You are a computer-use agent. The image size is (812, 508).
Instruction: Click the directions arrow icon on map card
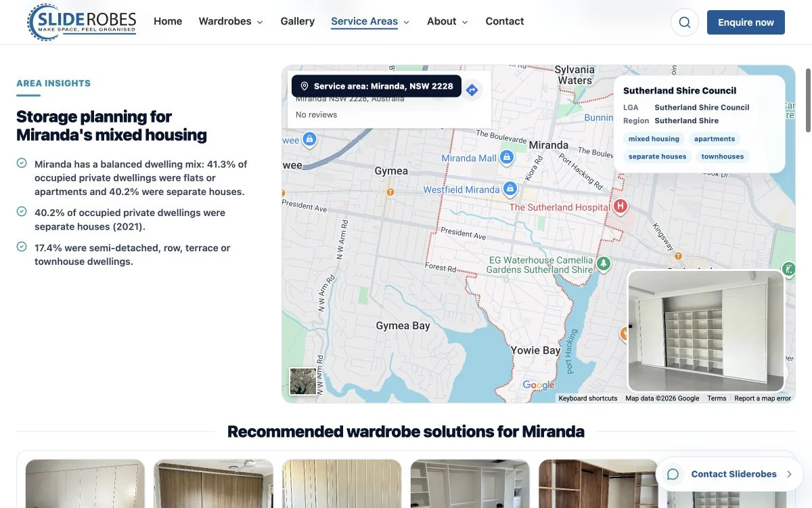pos(472,89)
